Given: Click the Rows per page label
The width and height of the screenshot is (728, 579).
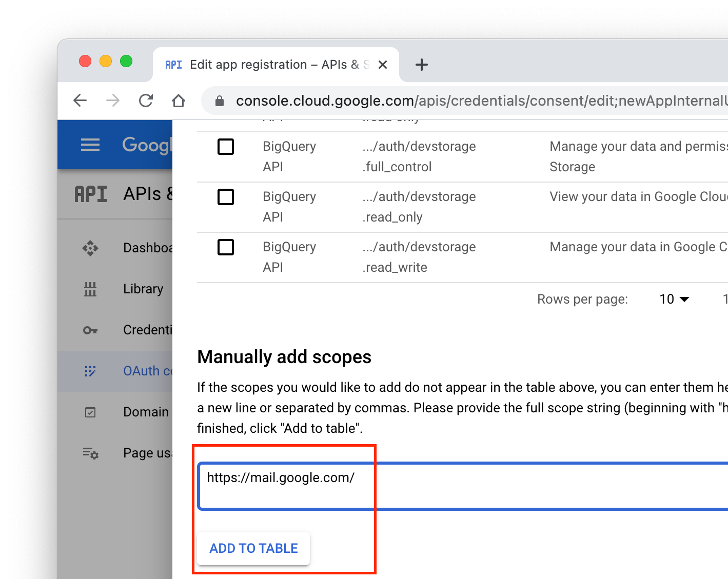Looking at the screenshot, I should (x=582, y=300).
